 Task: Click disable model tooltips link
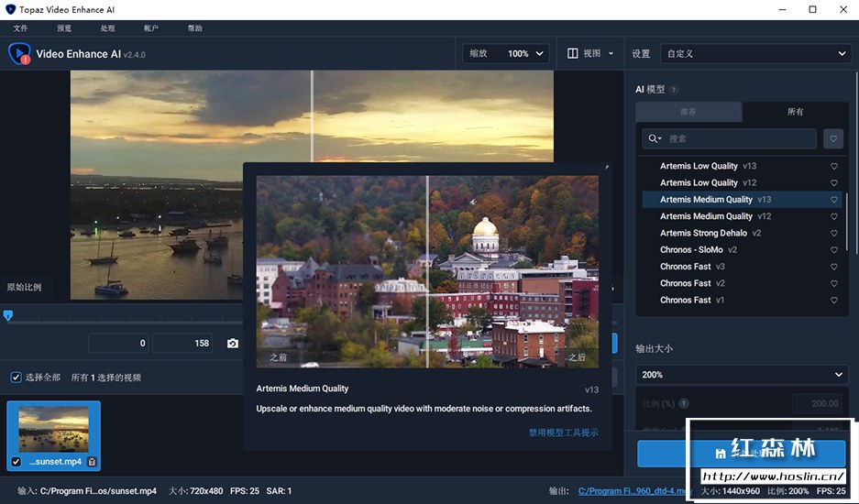pyautogui.click(x=563, y=433)
